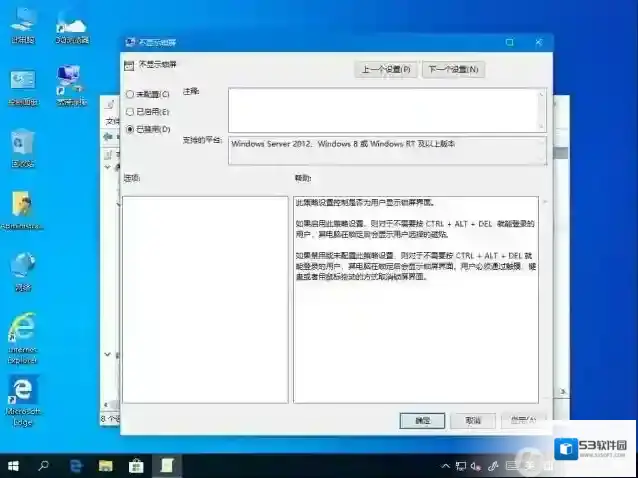Viewport: 638px width, 478px height.
Task: Click the comment box vertical scrollbar
Action: pos(542,110)
